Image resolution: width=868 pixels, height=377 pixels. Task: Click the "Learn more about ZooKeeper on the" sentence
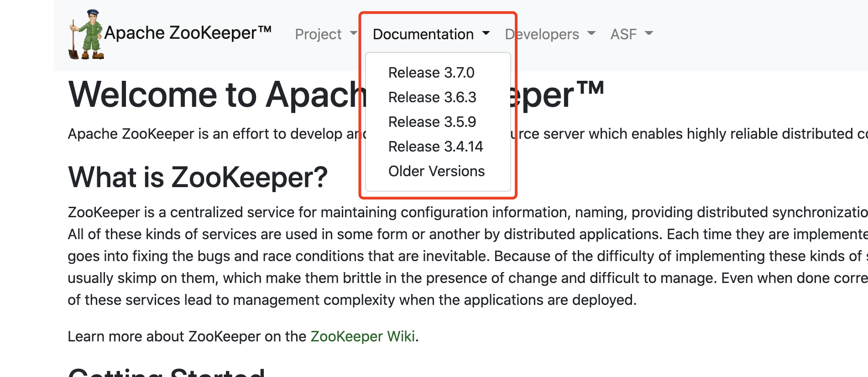pyautogui.click(x=187, y=336)
